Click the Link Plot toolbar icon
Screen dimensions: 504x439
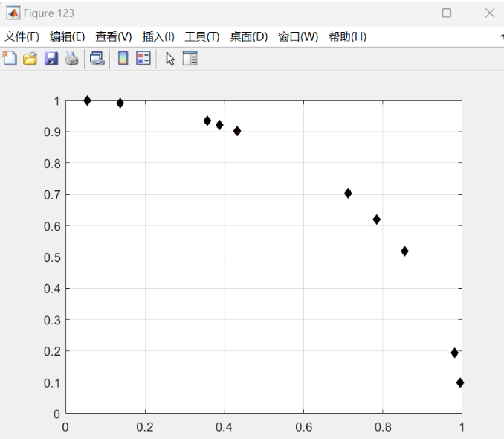coord(97,59)
